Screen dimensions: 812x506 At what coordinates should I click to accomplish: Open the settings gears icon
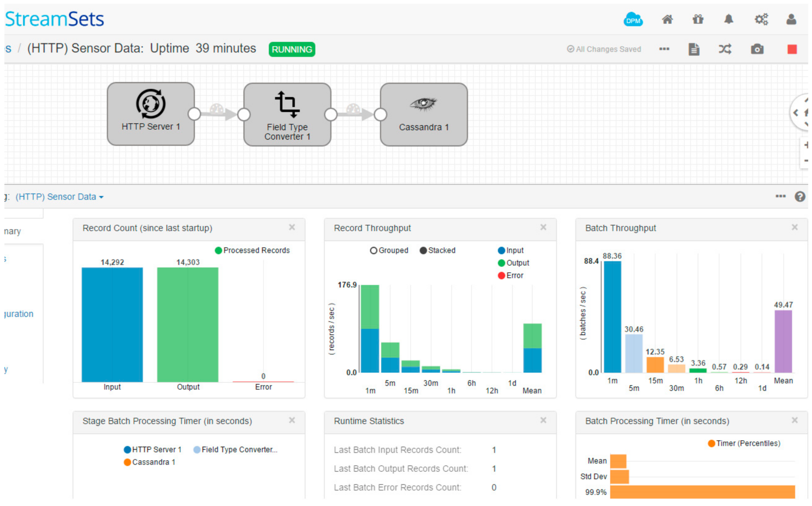pyautogui.click(x=761, y=19)
